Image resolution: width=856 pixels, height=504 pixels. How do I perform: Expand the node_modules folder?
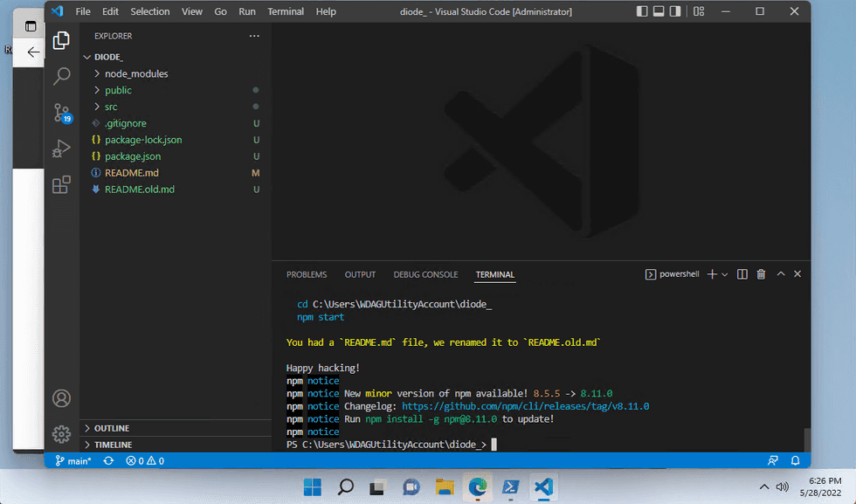point(176,73)
